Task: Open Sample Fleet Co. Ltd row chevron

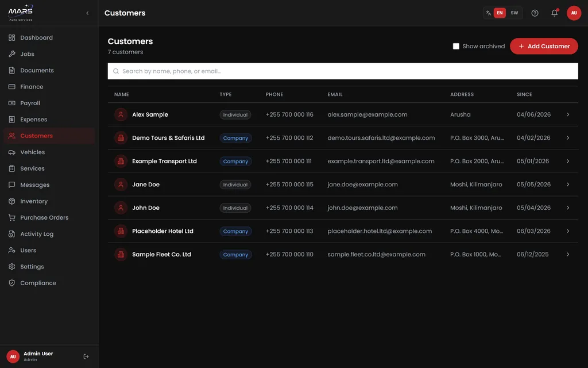Action: pos(568,254)
